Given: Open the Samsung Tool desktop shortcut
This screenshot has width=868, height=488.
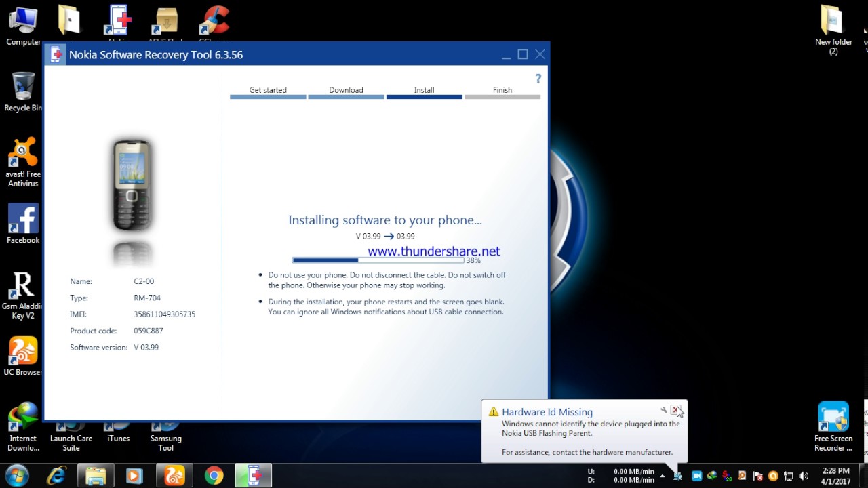Looking at the screenshot, I should [x=166, y=437].
